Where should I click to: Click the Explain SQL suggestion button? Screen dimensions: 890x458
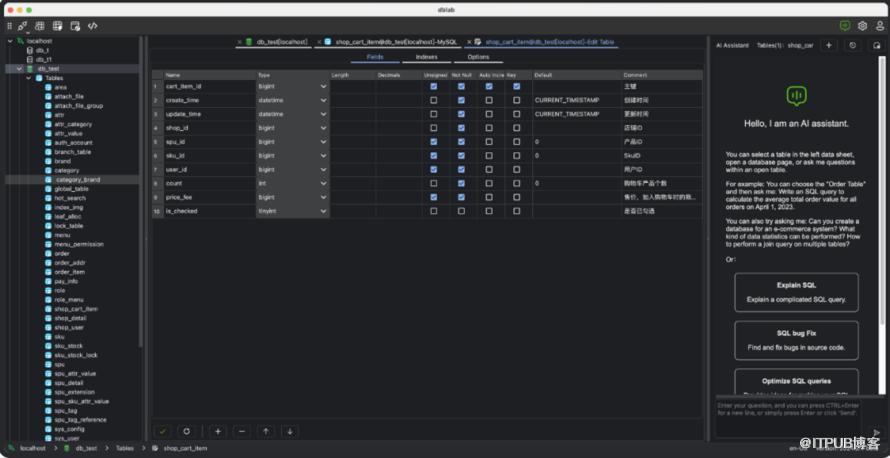tap(796, 291)
